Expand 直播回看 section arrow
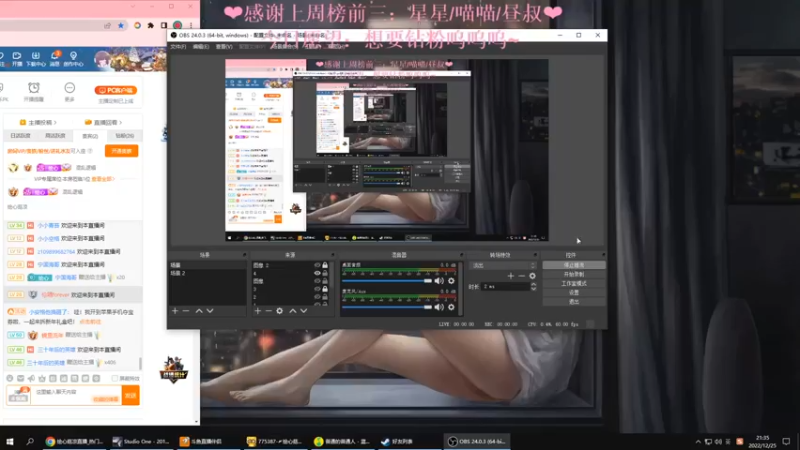 click(x=120, y=122)
